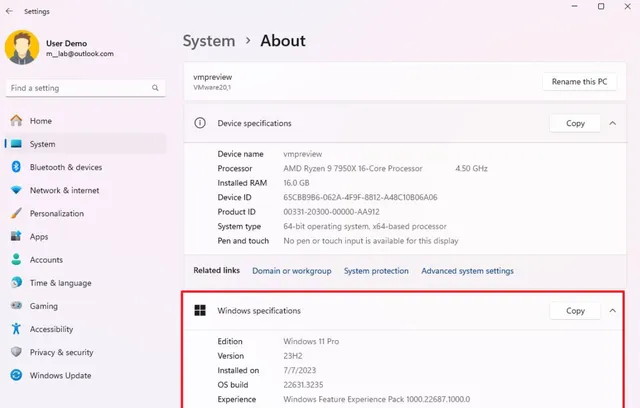Viewport: 640px width, 408px height.
Task: Maximize the Settings window
Action: click(601, 7)
